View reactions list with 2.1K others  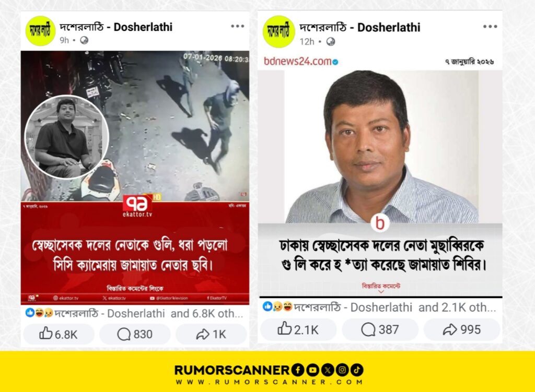point(379,307)
